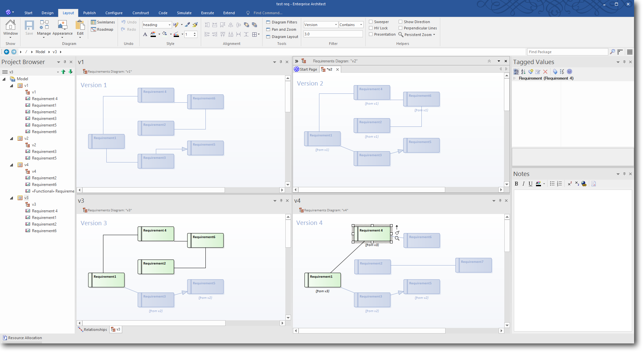Viewport: 644px width, 353px height.
Task: Click the Diagram Layout button
Action: tap(282, 37)
